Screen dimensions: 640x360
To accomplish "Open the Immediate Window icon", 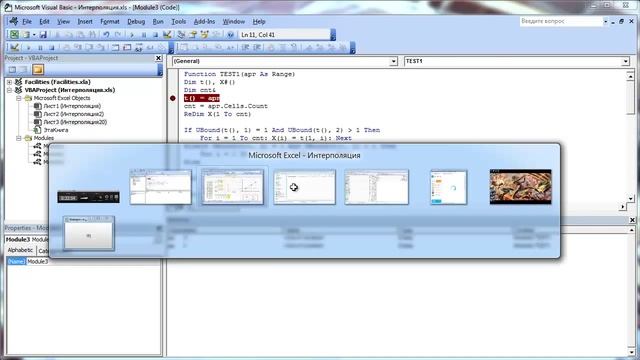I will pos(127,47).
